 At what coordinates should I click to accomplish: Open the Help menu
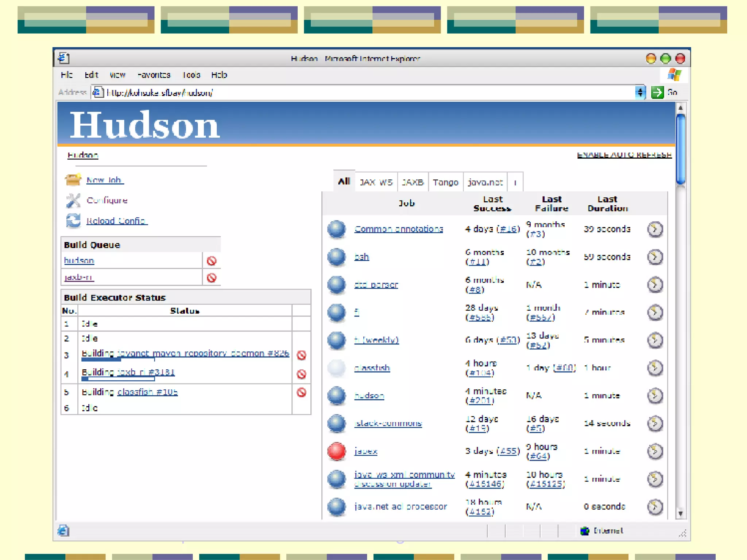219,75
